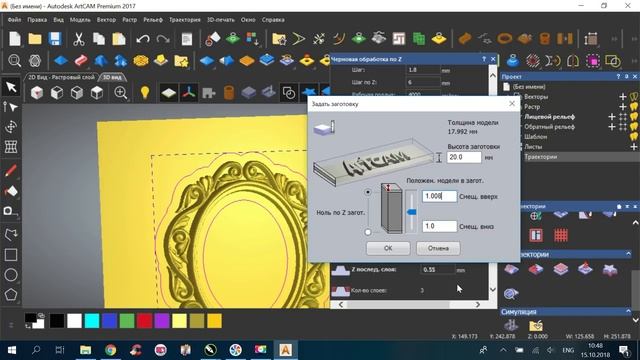The width and height of the screenshot is (640, 360).
Task: Click OK in the Задать заготовку dialog
Action: click(x=388, y=248)
